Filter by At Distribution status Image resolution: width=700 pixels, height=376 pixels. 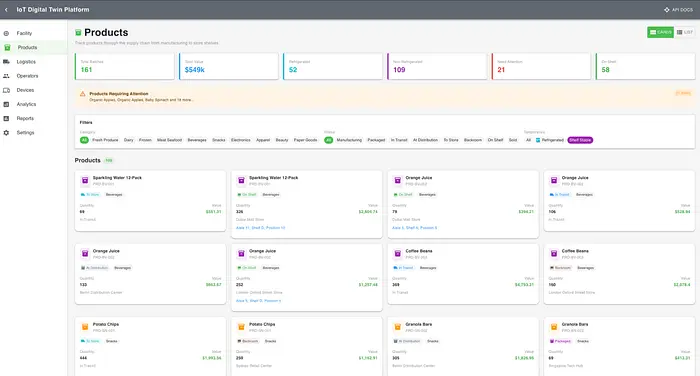[425, 140]
